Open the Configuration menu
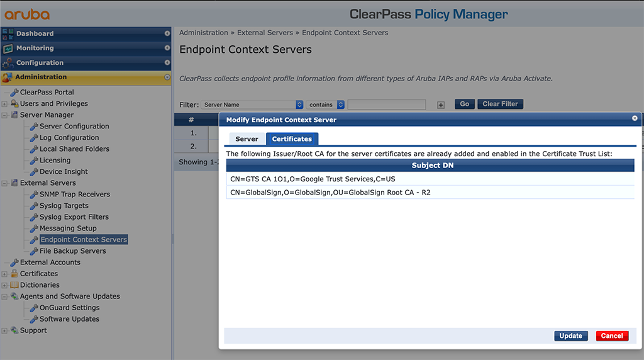Screen dimensions: 644x360 86,63
